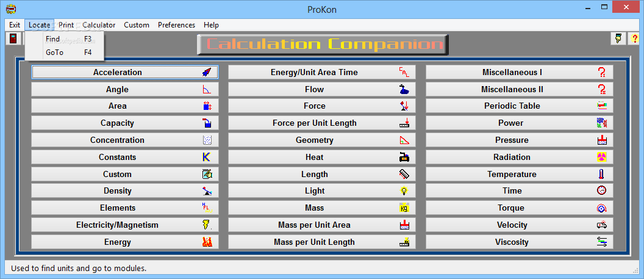The image size is (644, 279).
Task: Click the notepad icon beside Custom
Action: (x=207, y=174)
